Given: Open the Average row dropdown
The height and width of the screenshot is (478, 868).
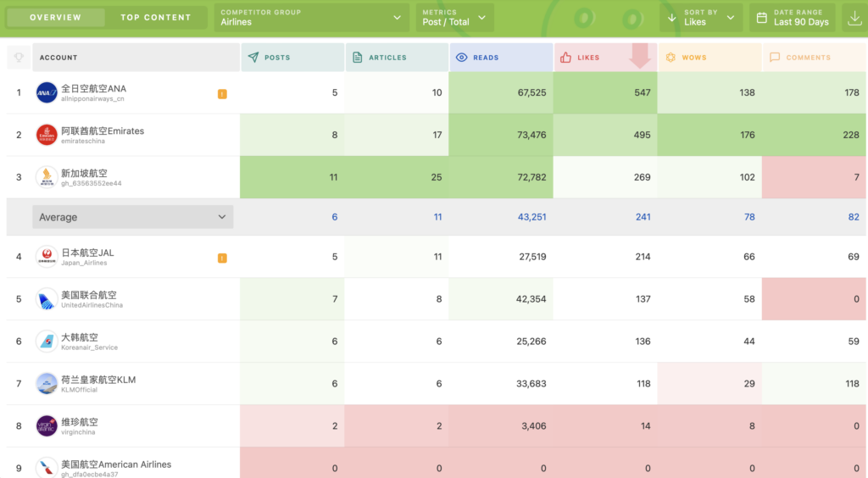Looking at the screenshot, I should coord(133,217).
